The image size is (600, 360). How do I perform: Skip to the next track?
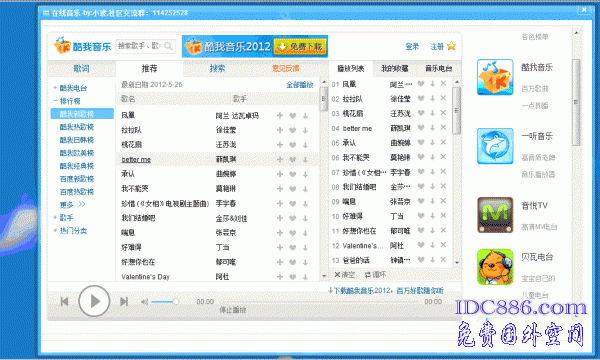pos(124,302)
